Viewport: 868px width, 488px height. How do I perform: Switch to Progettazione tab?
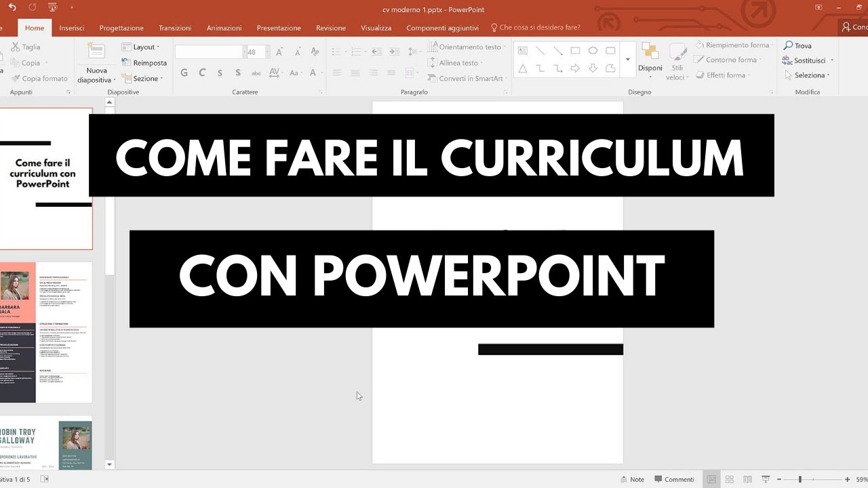121,28
